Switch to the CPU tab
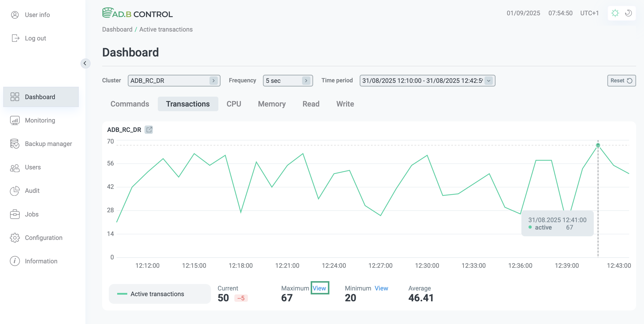 tap(234, 104)
